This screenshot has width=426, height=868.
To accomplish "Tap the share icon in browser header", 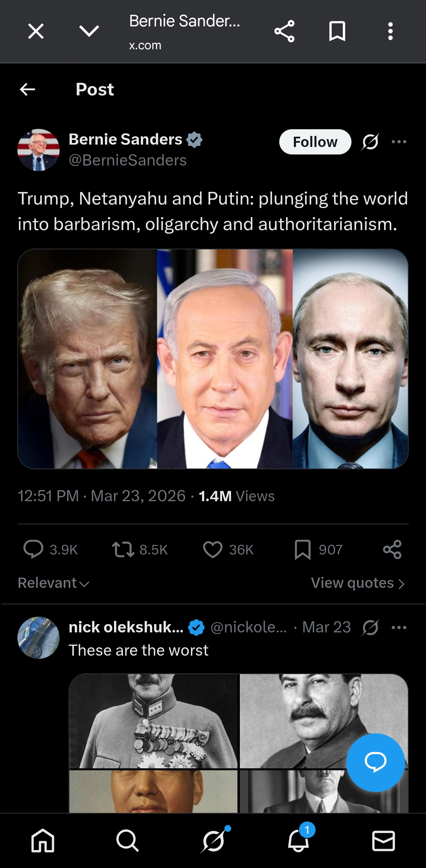I will pos(284,31).
